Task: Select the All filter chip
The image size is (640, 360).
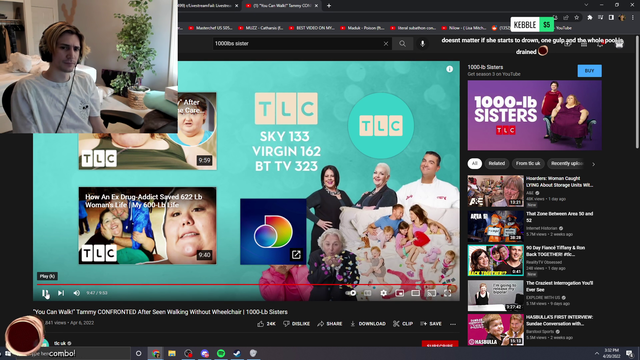Action: [474, 163]
